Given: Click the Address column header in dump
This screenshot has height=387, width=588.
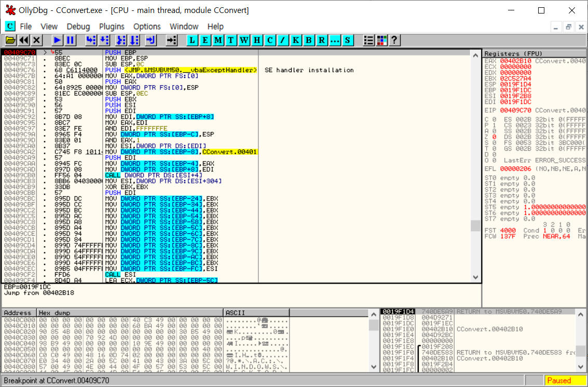Looking at the screenshot, I should pyautogui.click(x=19, y=313).
